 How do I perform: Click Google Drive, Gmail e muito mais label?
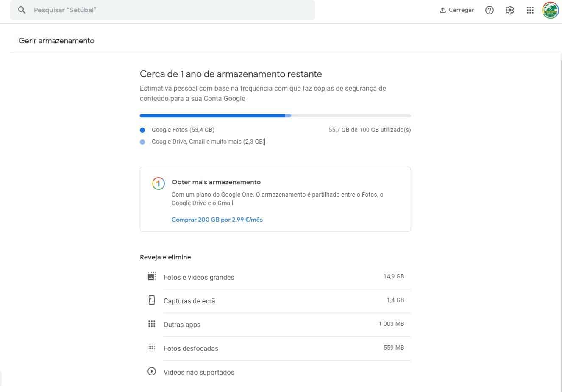click(x=208, y=142)
